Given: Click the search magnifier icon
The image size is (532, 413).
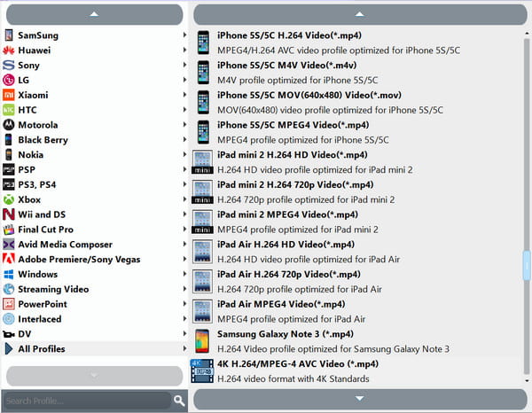Looking at the screenshot, I should tap(179, 401).
